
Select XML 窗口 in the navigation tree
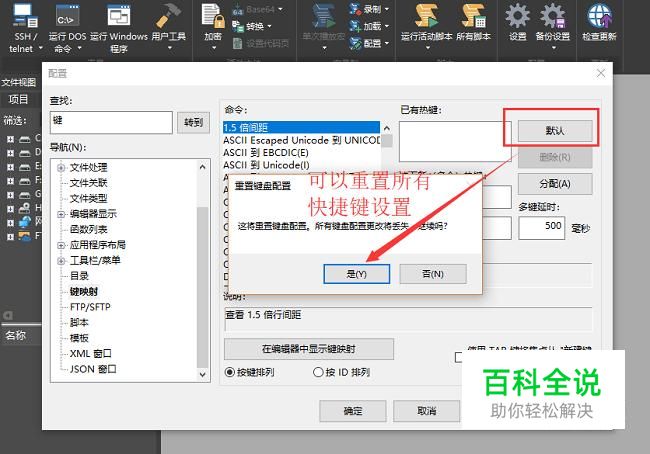(x=90, y=353)
